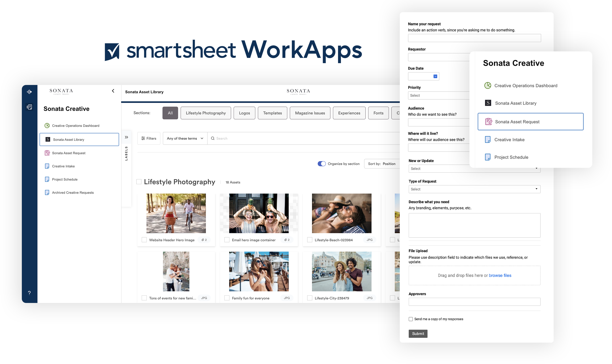Click the Submit button on the form

(x=418, y=333)
